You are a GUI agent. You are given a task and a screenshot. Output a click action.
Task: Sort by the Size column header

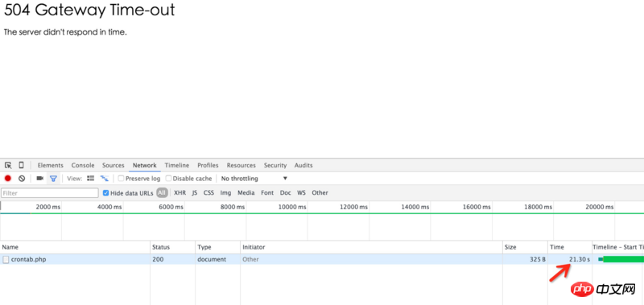coord(526,247)
